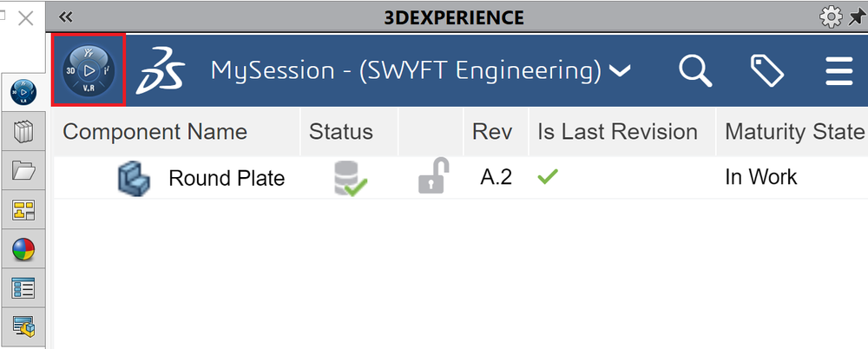This screenshot has width=868, height=349.
Task: Open the books icon tab in sidebar
Action: (23, 133)
